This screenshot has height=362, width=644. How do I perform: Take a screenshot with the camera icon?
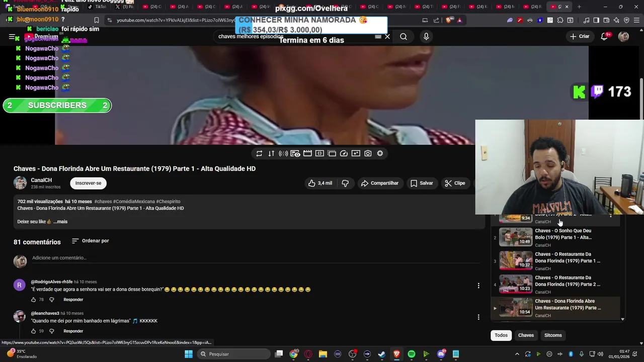coord(368,153)
